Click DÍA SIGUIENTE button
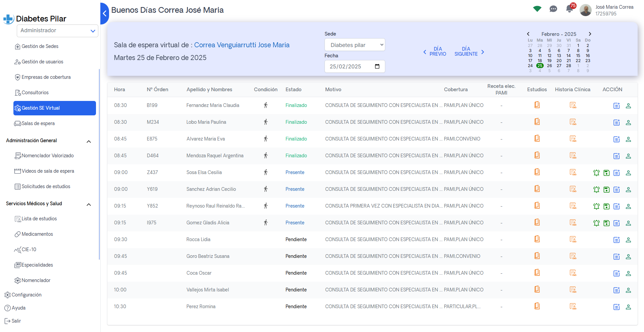Screen dimensions: 644x332 coord(469,51)
